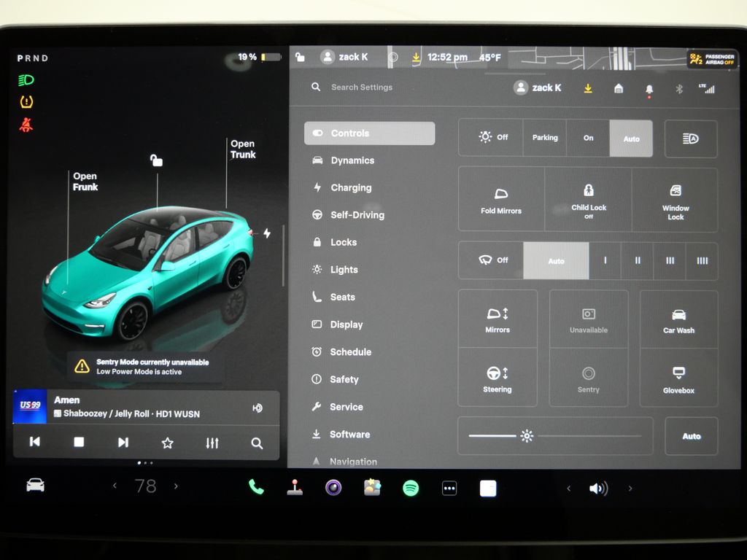Tap the Search Settings field
The width and height of the screenshot is (747, 560).
click(x=360, y=87)
